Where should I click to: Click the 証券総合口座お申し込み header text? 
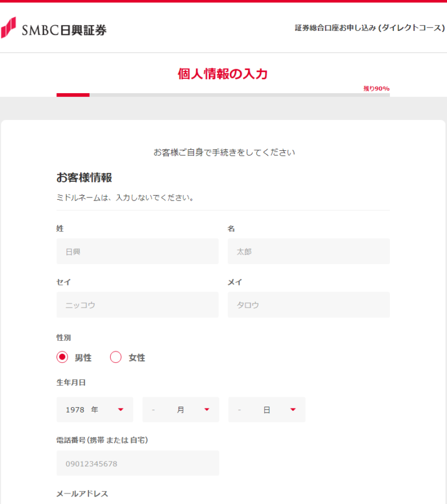pyautogui.click(x=369, y=28)
